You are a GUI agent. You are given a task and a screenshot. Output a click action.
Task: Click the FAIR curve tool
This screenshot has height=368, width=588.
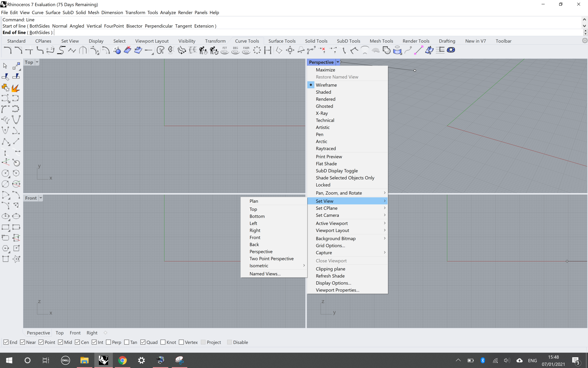(x=246, y=50)
